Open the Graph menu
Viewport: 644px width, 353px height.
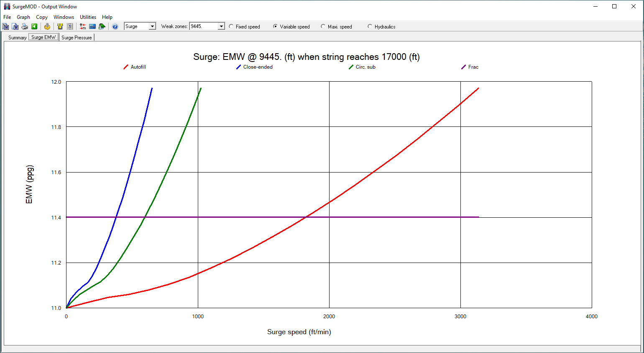coord(23,17)
